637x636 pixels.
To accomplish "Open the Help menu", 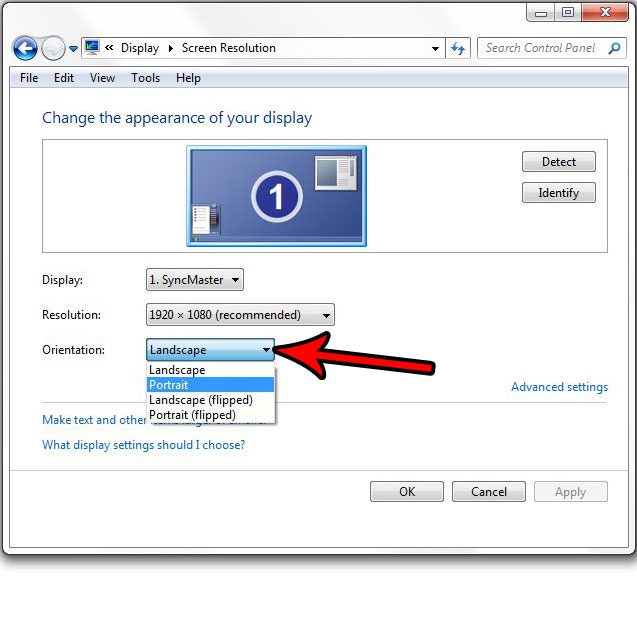I will [x=188, y=78].
